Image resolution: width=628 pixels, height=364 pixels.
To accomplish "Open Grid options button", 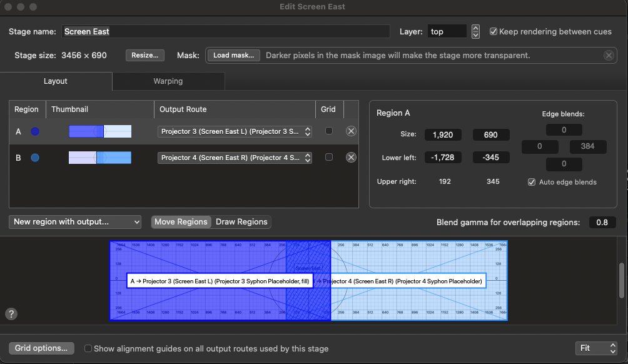I will [41, 348].
